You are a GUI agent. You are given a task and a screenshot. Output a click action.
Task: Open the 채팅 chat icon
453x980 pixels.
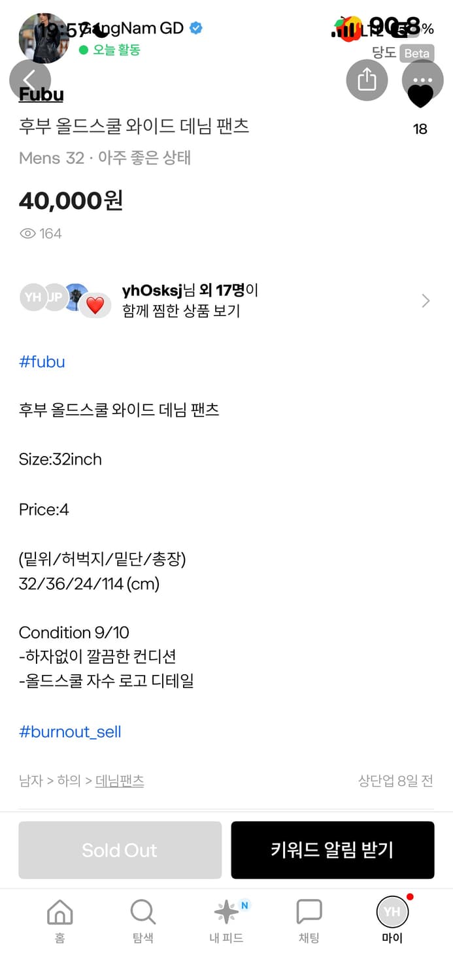[x=308, y=910]
